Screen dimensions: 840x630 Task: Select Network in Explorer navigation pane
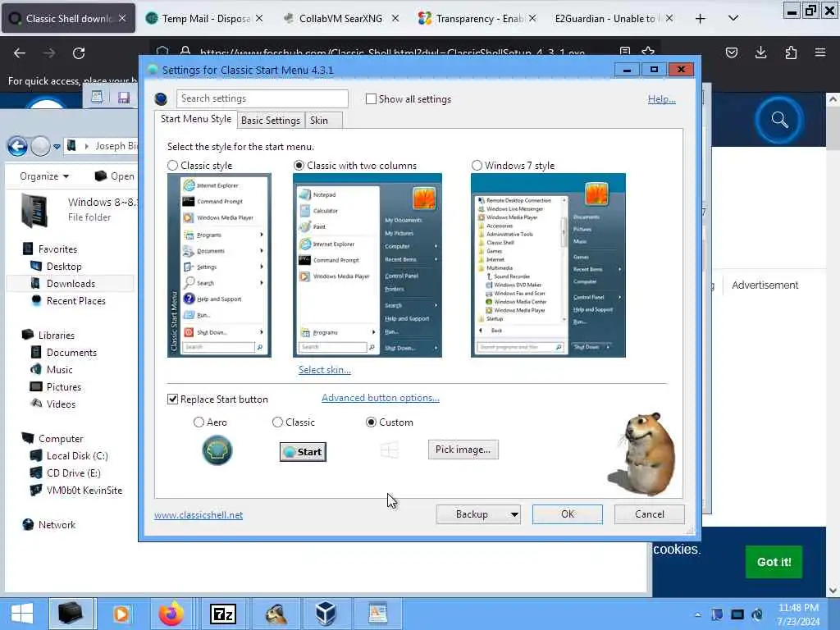(x=57, y=524)
